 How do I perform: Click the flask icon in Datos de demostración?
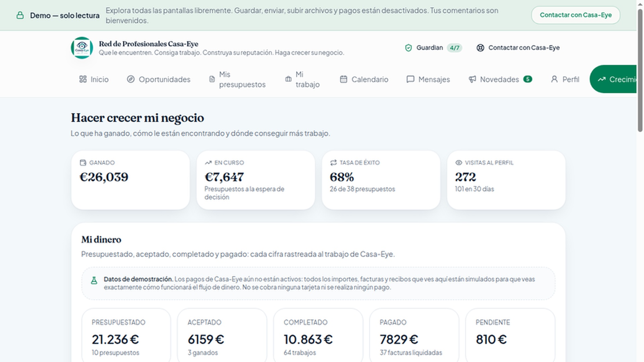tap(94, 281)
